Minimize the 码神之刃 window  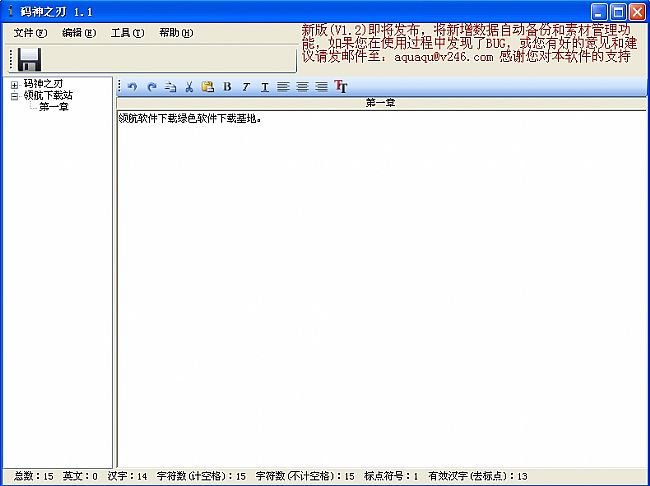click(599, 12)
